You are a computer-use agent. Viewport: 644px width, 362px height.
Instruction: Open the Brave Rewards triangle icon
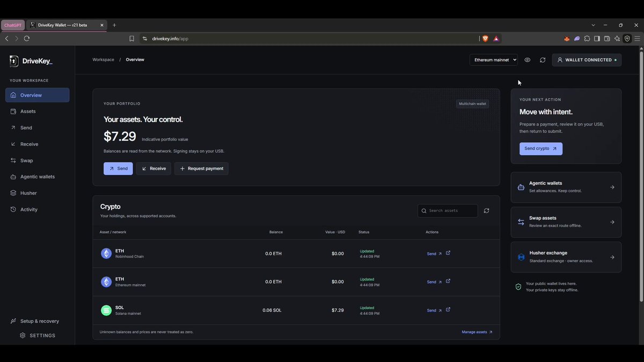496,39
